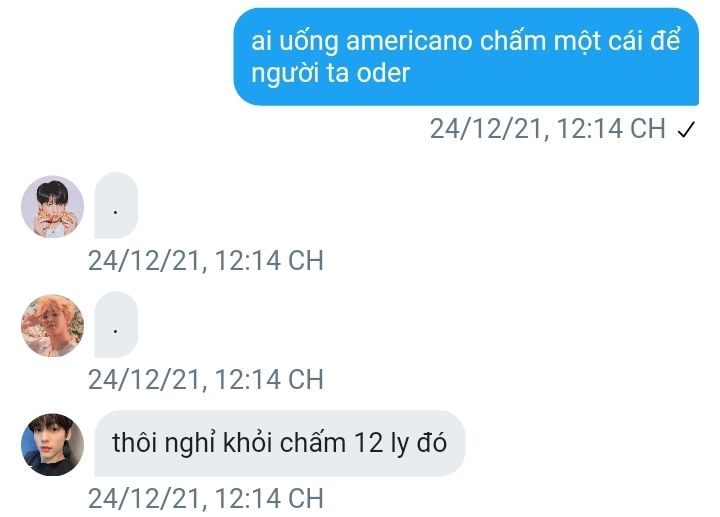Select the 'thôi nghỉ khỏi chấm 12 ly đó' message

(x=280, y=443)
